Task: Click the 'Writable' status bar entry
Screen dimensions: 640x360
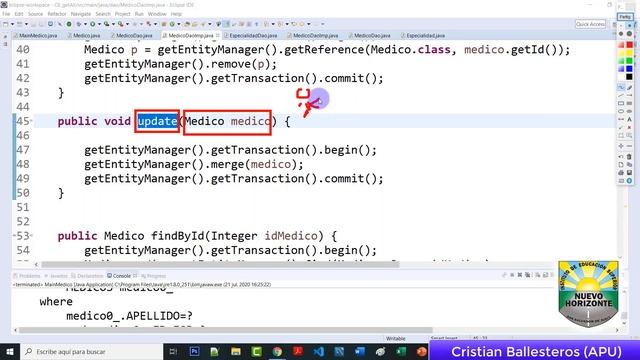Action: [396, 338]
